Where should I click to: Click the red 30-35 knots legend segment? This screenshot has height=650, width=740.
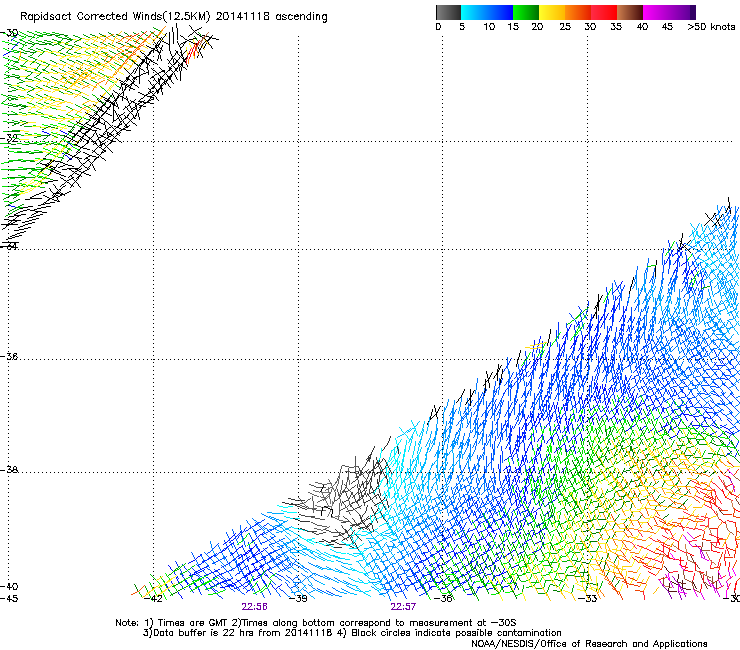click(x=604, y=12)
